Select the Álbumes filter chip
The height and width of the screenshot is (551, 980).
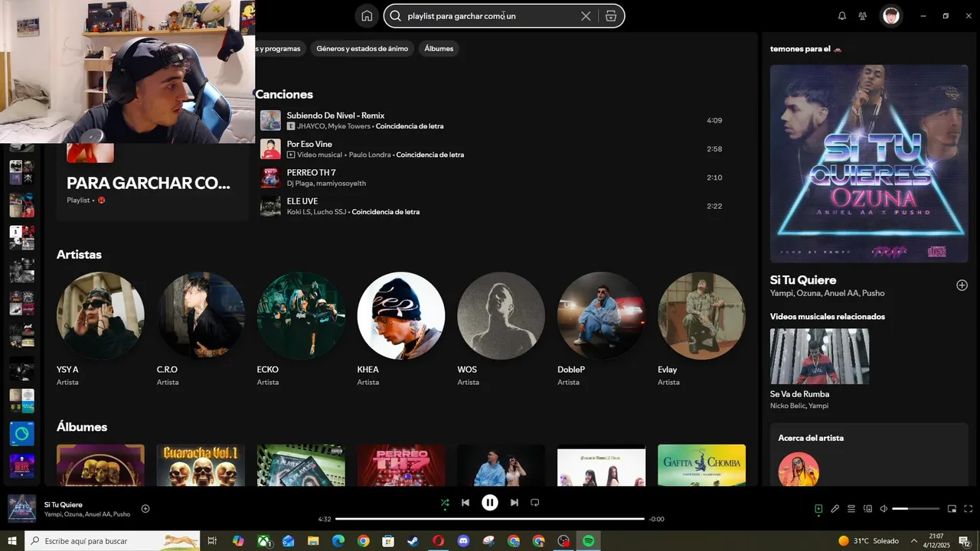pyautogui.click(x=439, y=48)
